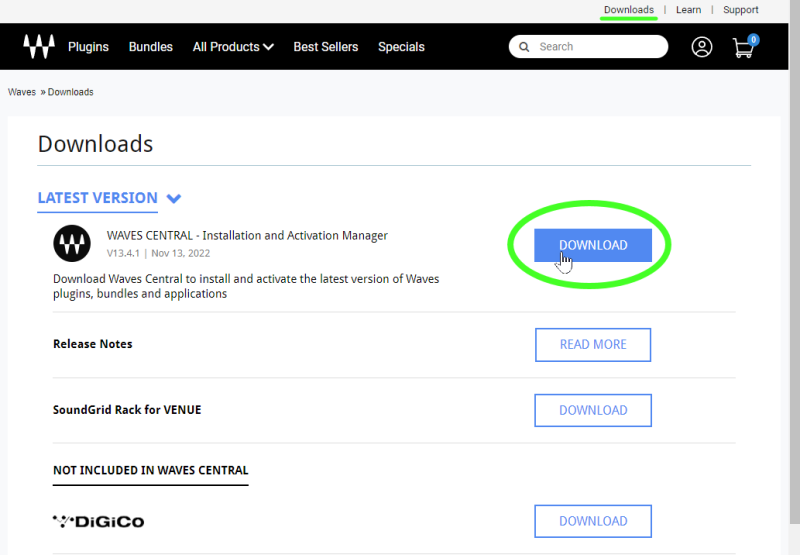Open the user account icon

[702, 47]
